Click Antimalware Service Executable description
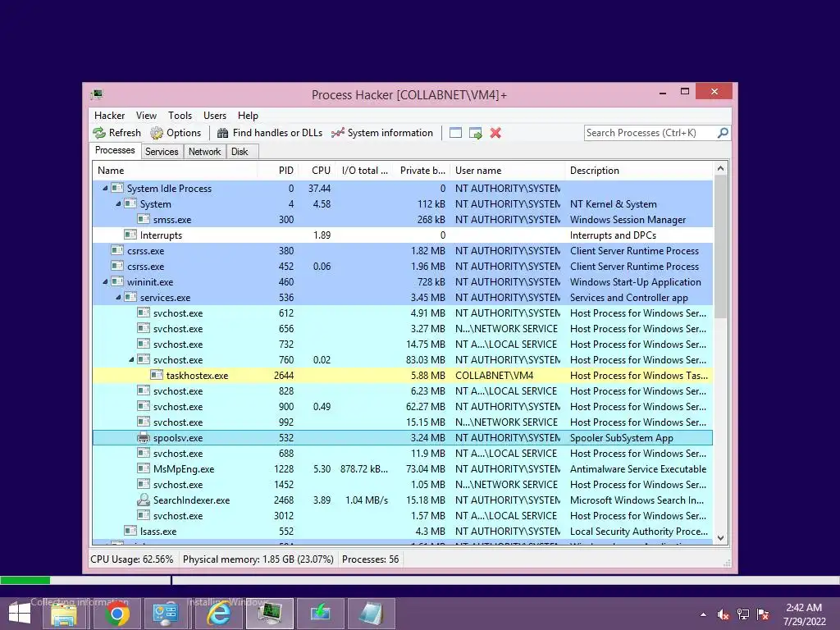Screen dimensions: 840x630 coord(638,468)
